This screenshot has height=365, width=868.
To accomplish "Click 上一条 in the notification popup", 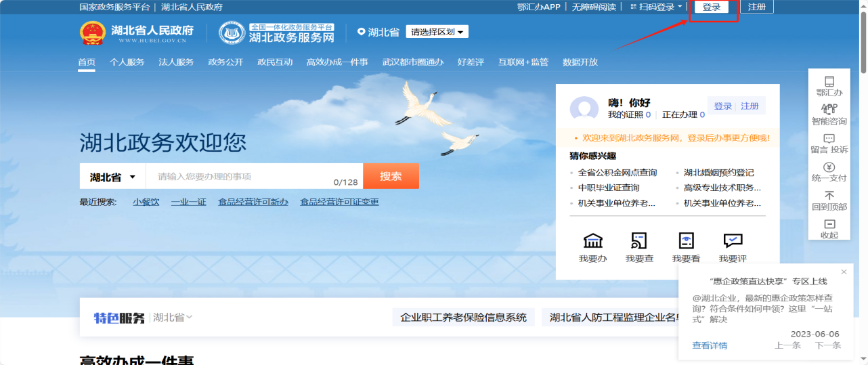I will click(787, 345).
